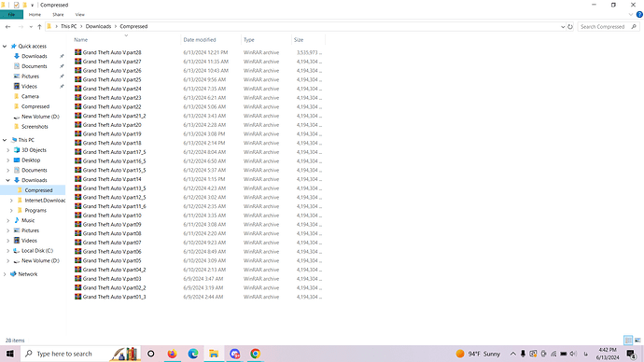Go up one folder level arrow
644x362 pixels.
(39, 27)
